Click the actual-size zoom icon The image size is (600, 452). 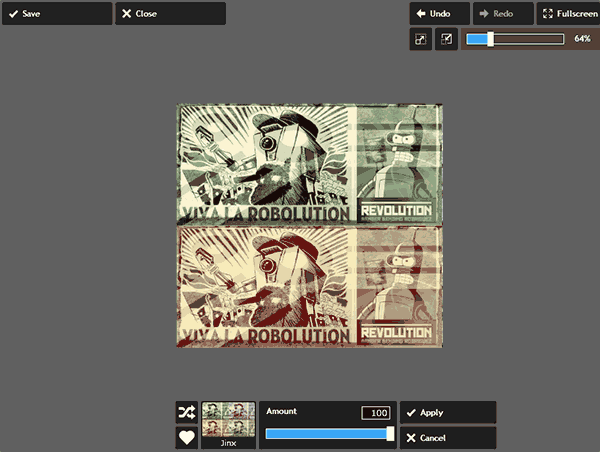click(x=446, y=39)
